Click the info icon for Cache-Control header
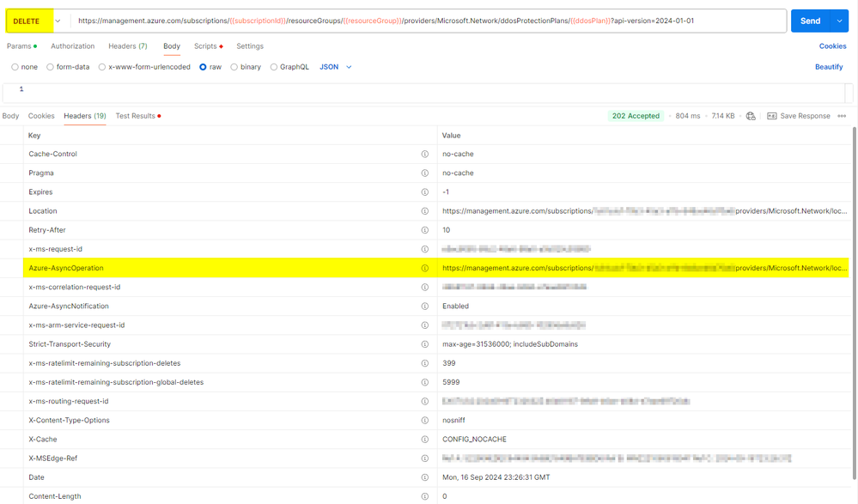 (424, 154)
